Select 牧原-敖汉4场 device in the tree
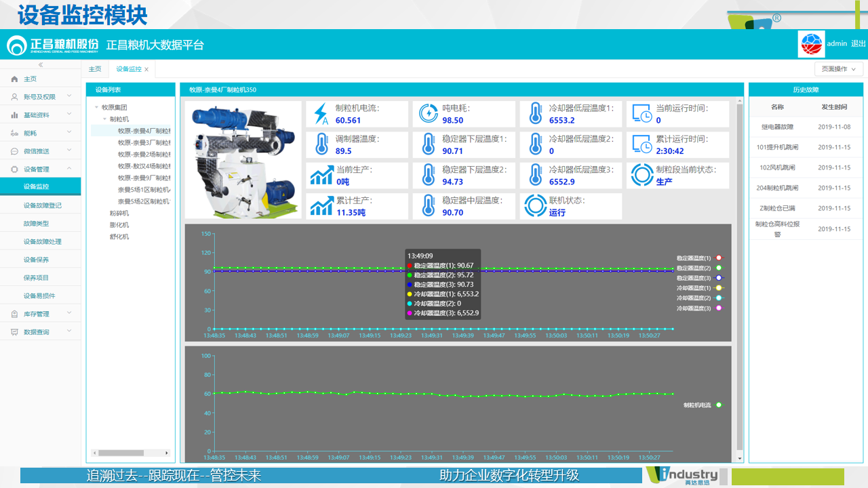The height and width of the screenshot is (488, 868). 144,166
